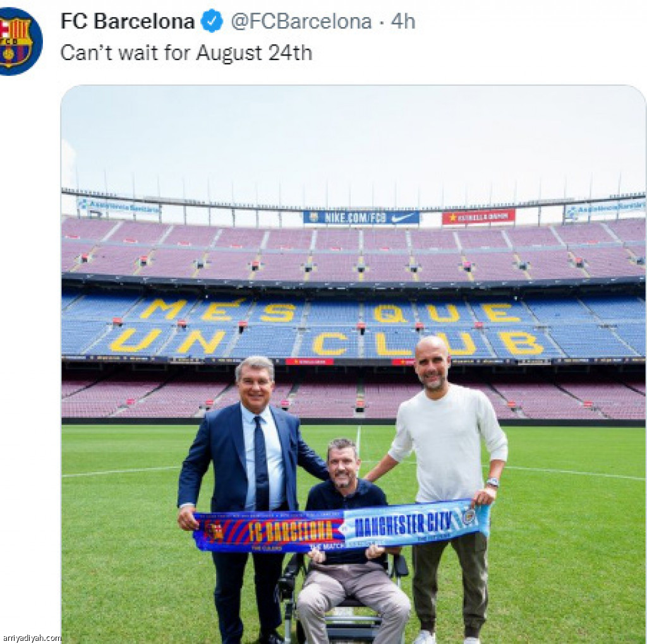The width and height of the screenshot is (647, 644).
Task: Select the "Can't wait for August 24th" text
Action: [186, 53]
